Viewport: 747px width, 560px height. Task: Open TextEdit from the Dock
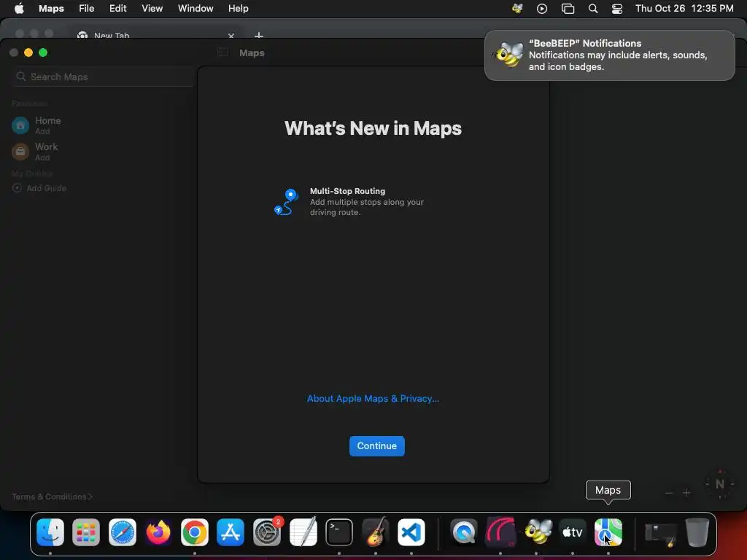(303, 532)
